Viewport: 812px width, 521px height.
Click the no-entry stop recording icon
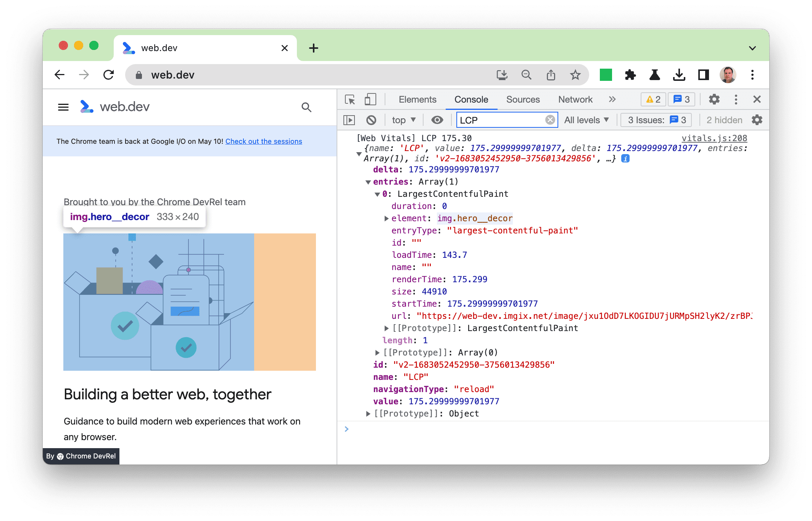point(371,121)
